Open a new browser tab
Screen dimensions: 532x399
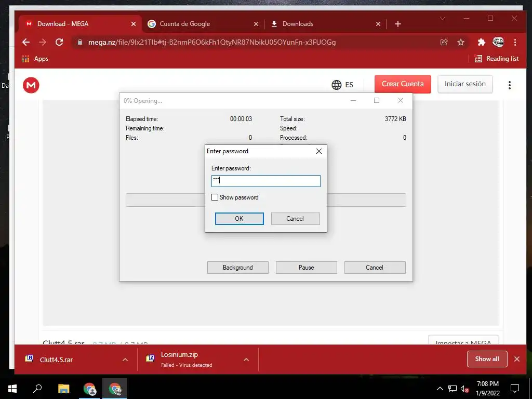(398, 24)
